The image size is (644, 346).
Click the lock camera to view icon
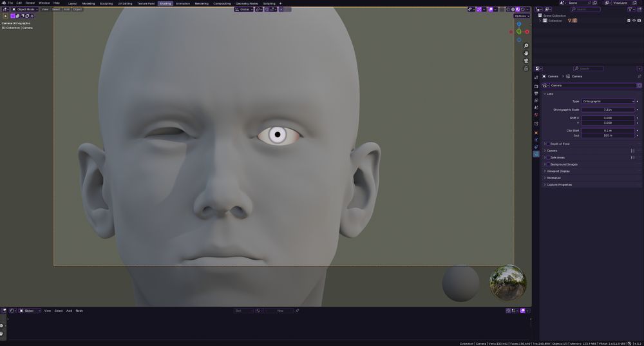pyautogui.click(x=526, y=68)
